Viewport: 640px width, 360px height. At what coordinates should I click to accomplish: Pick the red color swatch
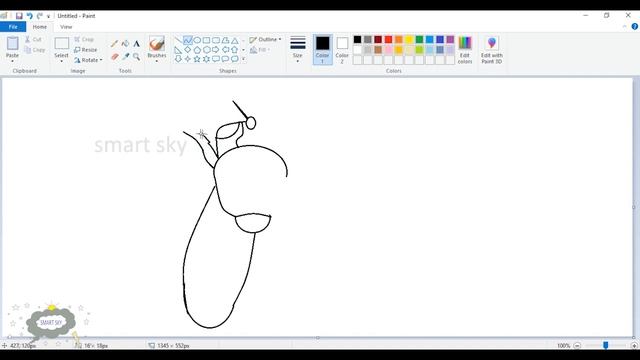[388, 40]
